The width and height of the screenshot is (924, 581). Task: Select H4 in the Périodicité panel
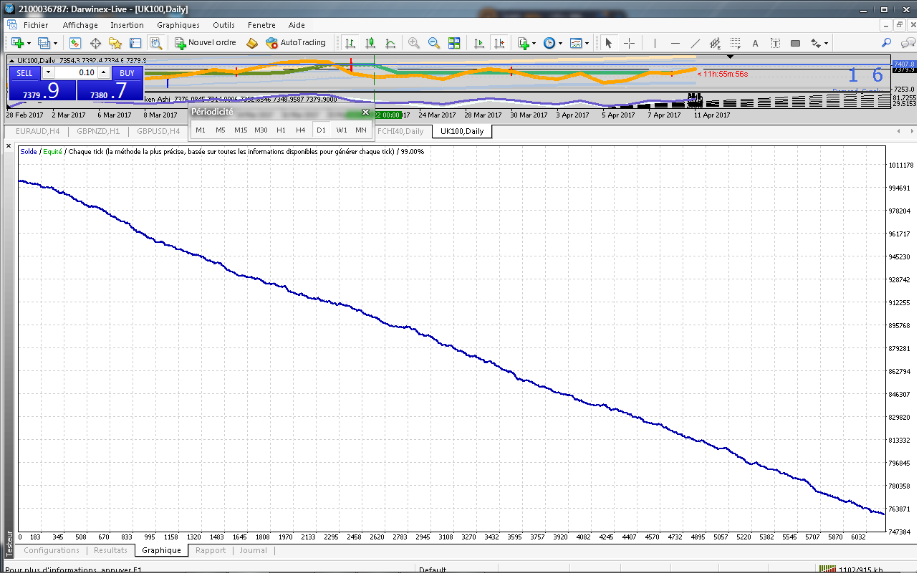301,130
